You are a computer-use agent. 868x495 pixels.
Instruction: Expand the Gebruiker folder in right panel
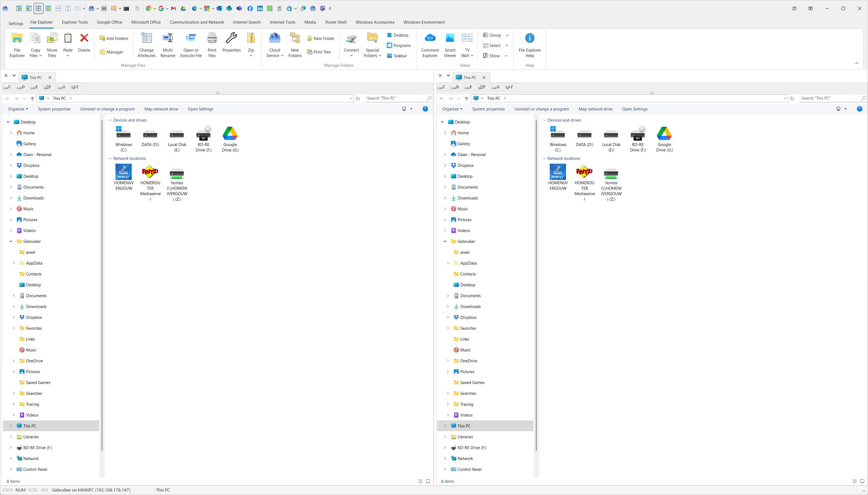pyautogui.click(x=445, y=241)
